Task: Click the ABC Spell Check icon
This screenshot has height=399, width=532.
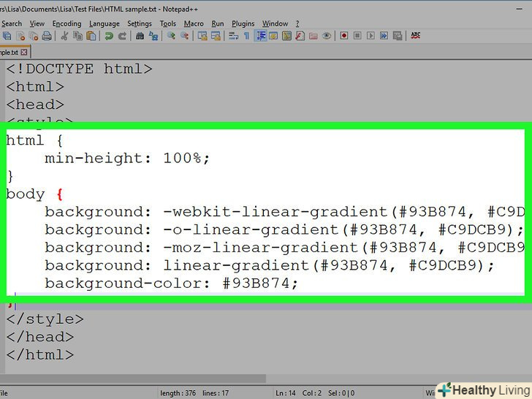Action: coord(415,35)
